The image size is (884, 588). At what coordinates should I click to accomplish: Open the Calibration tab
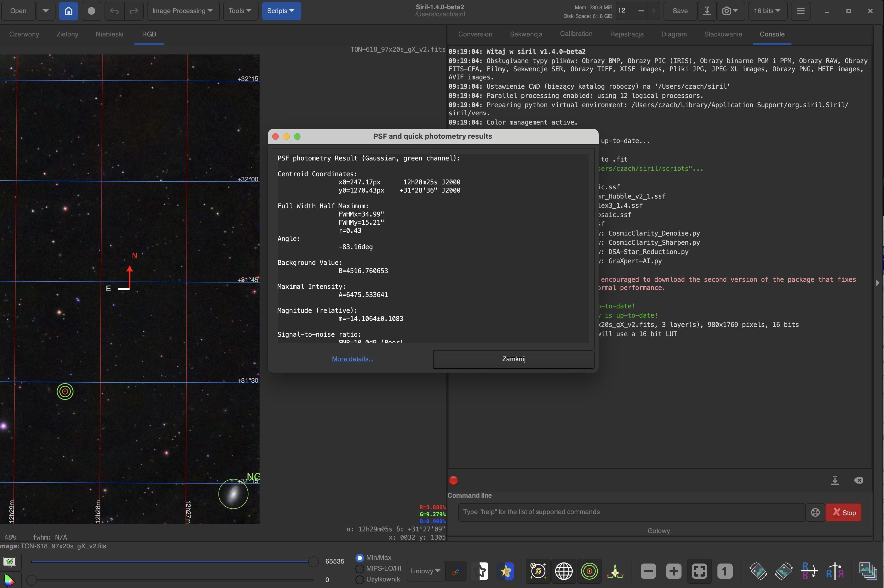576,34
